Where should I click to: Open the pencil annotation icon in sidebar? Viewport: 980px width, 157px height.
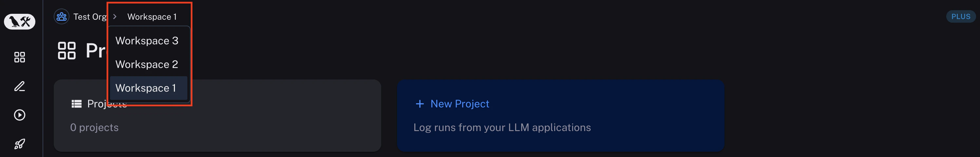pos(19,86)
